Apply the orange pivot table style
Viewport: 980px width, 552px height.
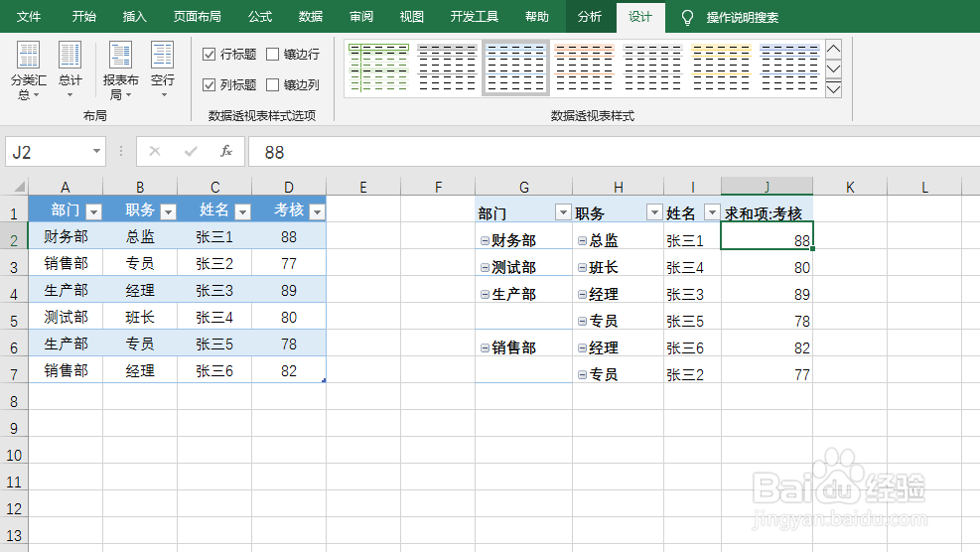pyautogui.click(x=585, y=68)
